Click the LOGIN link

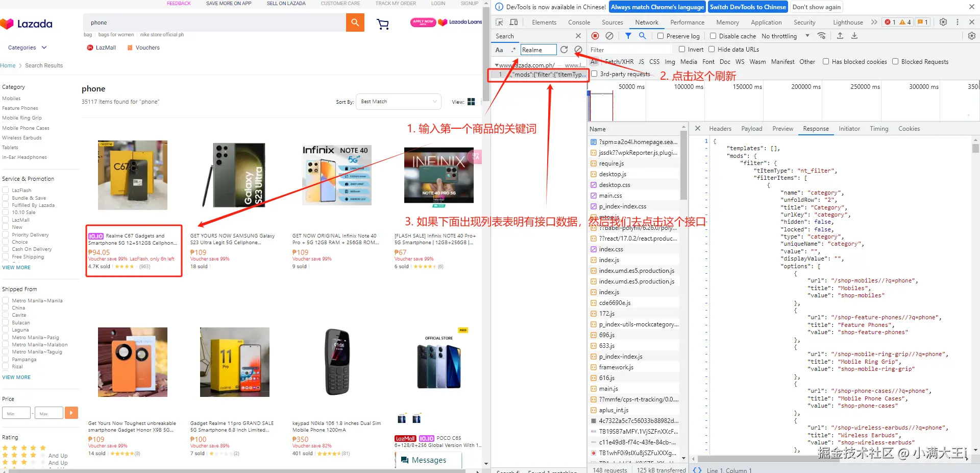[x=438, y=4]
